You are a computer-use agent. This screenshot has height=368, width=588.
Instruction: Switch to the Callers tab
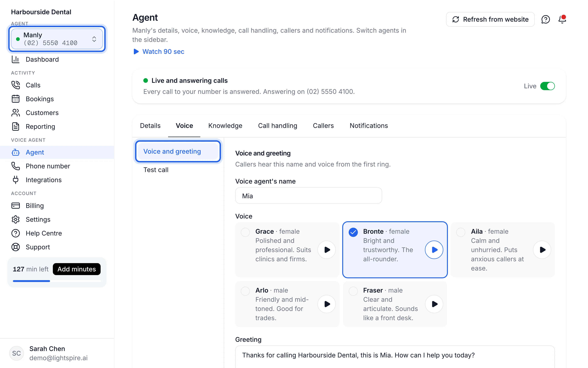point(323,126)
